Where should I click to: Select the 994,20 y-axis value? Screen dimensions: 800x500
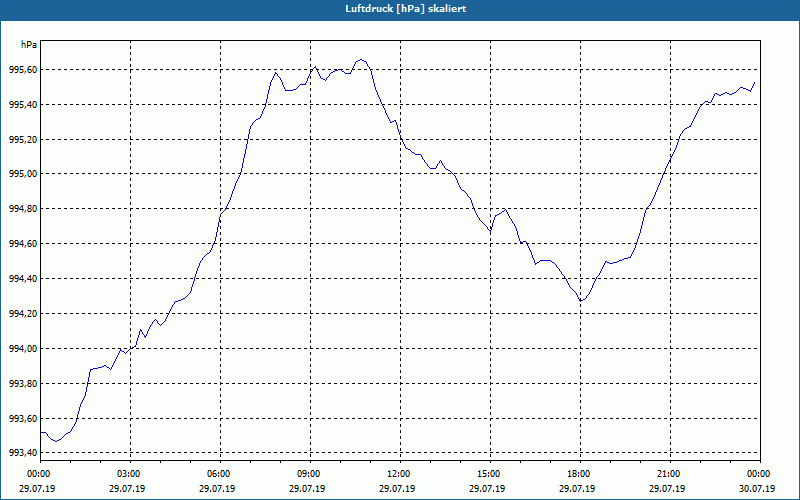coord(23,313)
